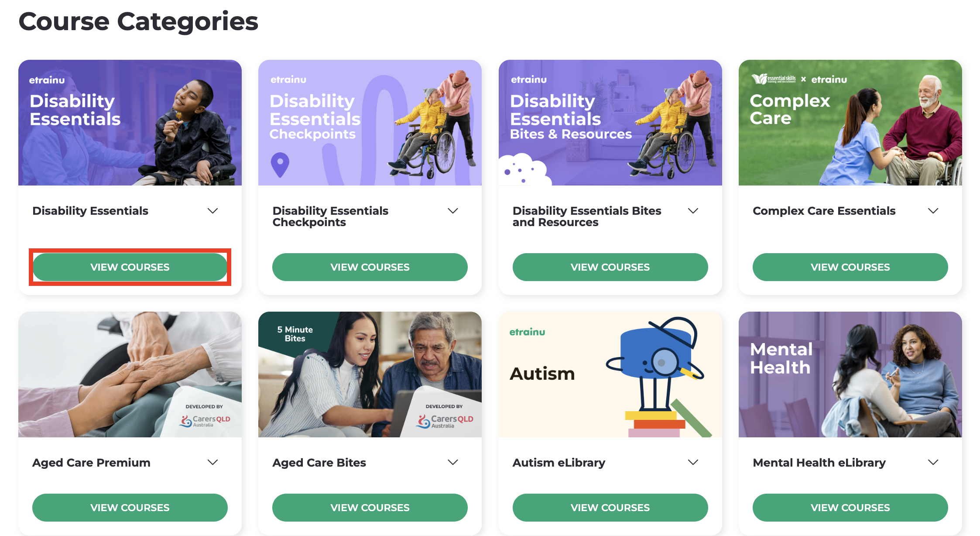Expand the Aged Care Premium chevron
Viewport: 980px width, 536px height.
(212, 462)
